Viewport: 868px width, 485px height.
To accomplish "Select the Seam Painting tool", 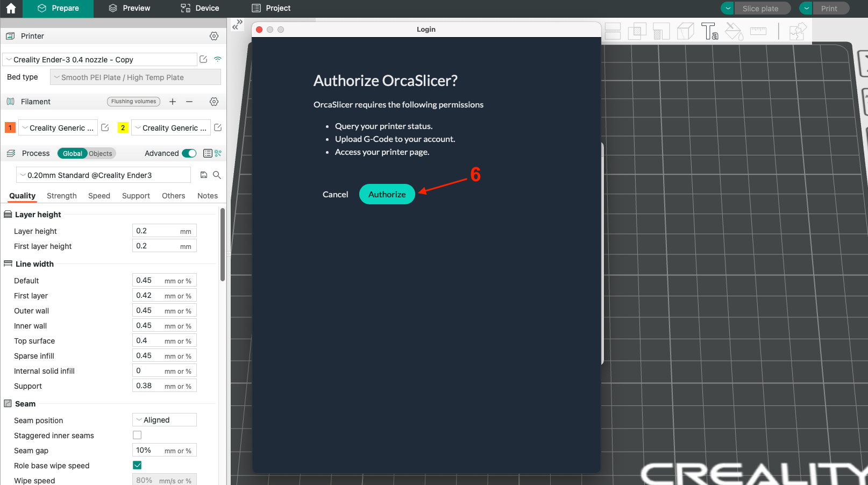I will [x=686, y=31].
